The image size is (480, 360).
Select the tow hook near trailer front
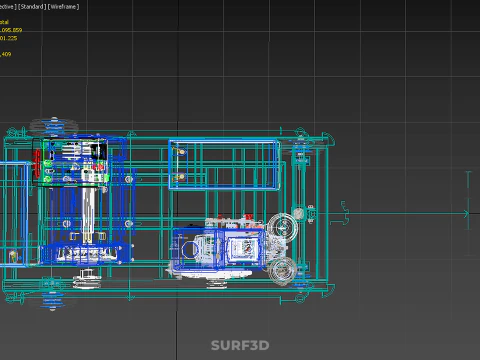point(343,213)
